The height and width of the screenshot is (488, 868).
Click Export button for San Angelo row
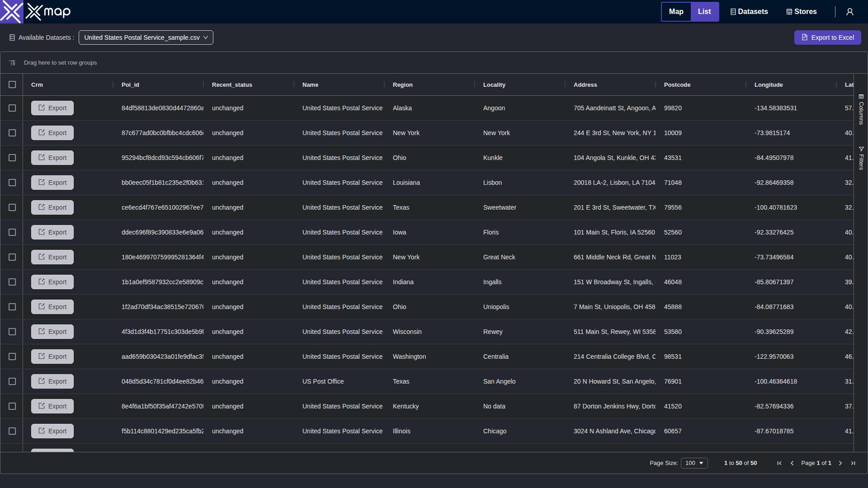pos(52,381)
